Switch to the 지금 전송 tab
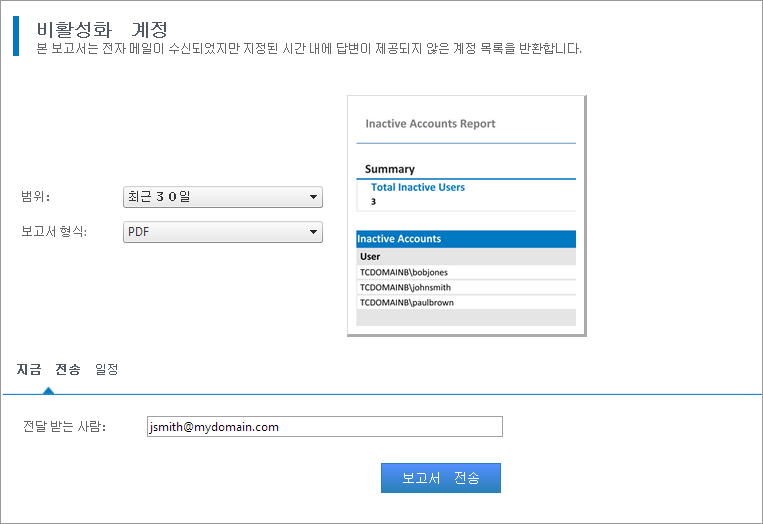Image resolution: width=763 pixels, height=524 pixels. 48,369
